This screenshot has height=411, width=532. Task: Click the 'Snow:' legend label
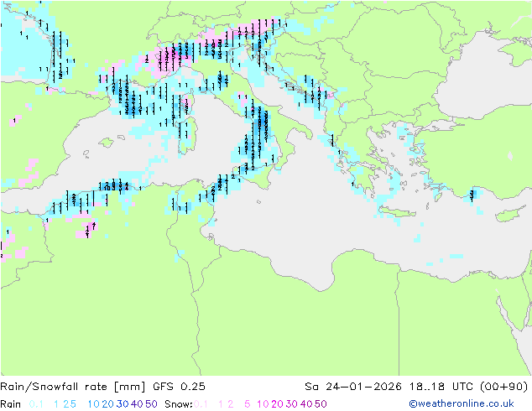(x=179, y=404)
